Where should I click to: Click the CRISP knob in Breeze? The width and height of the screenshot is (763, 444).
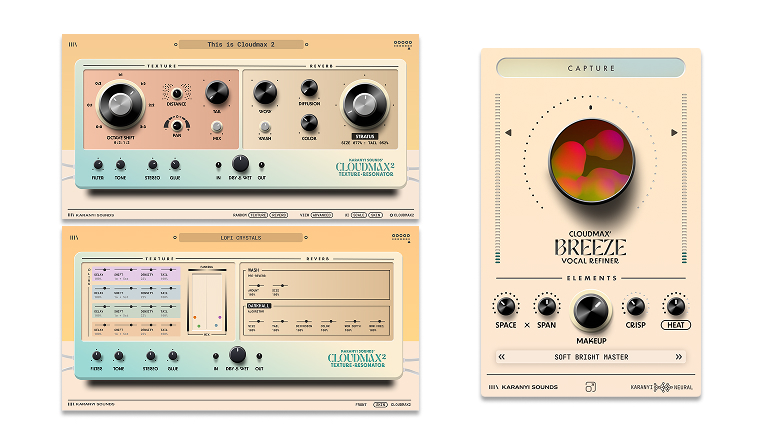pos(635,306)
